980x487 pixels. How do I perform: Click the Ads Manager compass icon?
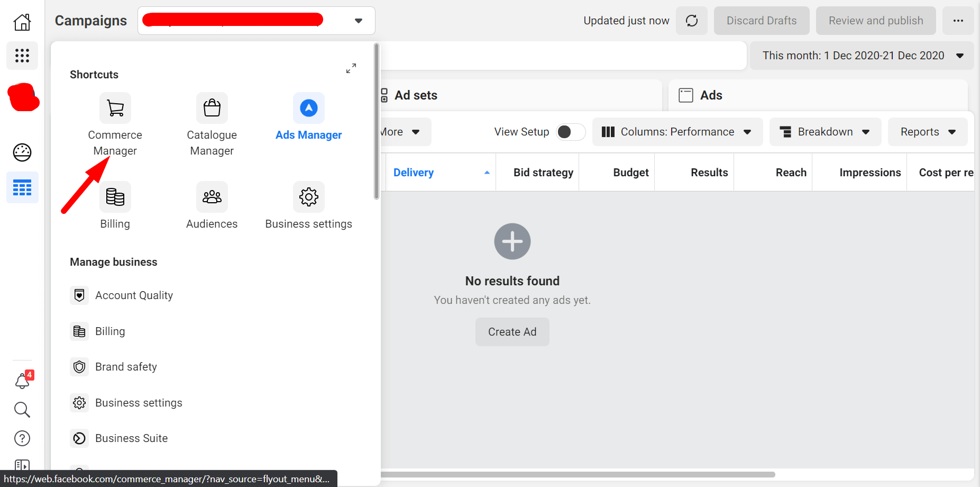(308, 108)
